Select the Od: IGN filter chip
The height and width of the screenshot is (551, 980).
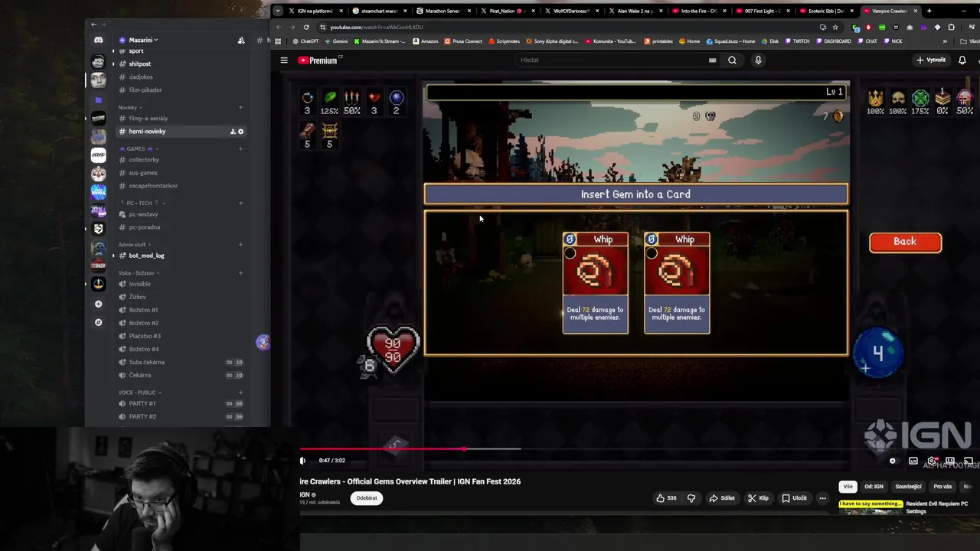874,487
